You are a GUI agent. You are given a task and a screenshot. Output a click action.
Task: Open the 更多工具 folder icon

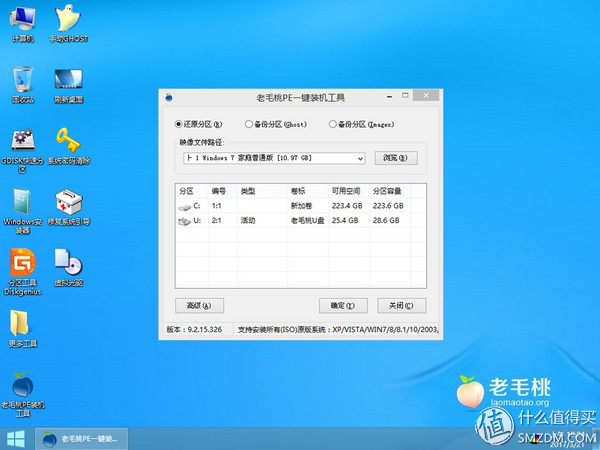pos(23,329)
